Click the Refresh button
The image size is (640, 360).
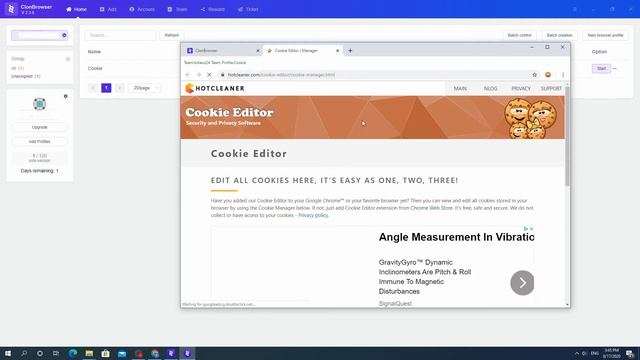point(172,35)
